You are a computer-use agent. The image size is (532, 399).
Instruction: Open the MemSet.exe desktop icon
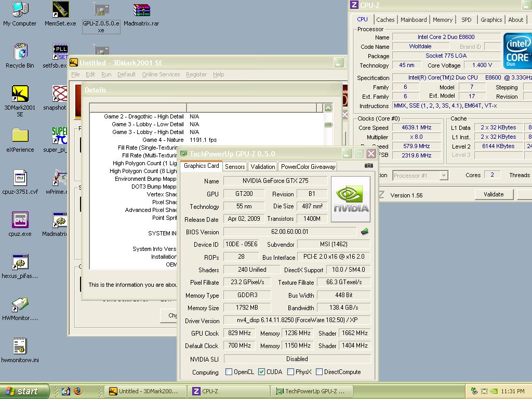click(60, 10)
